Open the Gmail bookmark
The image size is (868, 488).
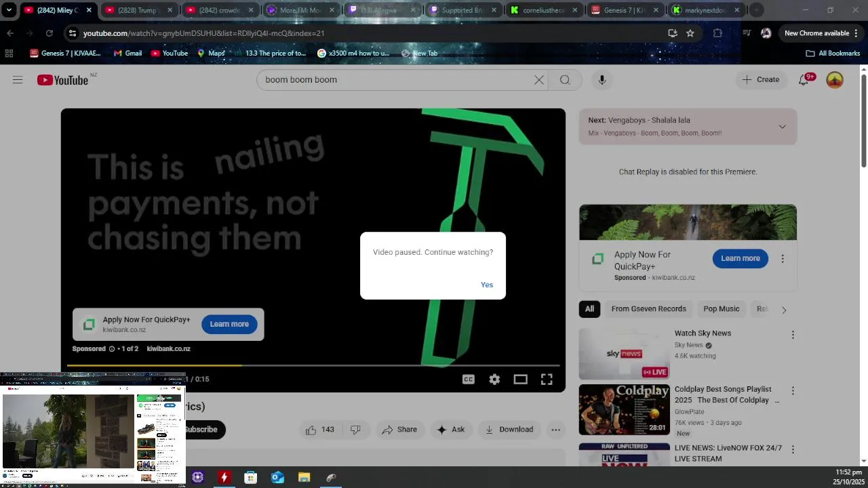(127, 54)
